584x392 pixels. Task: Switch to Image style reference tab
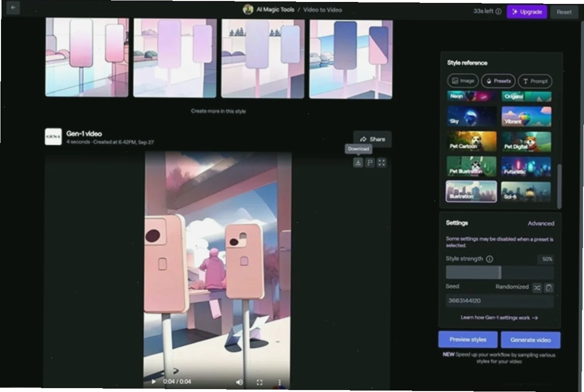[x=463, y=81]
